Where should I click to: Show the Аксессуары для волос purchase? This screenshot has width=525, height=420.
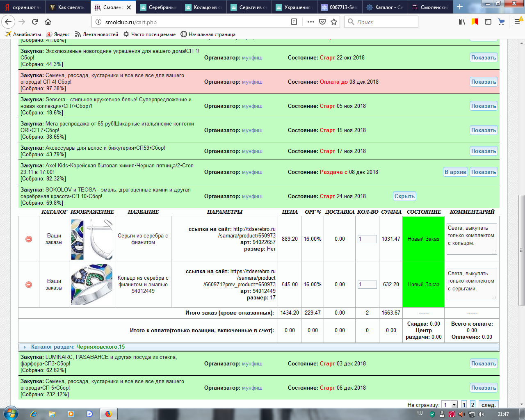(x=484, y=151)
